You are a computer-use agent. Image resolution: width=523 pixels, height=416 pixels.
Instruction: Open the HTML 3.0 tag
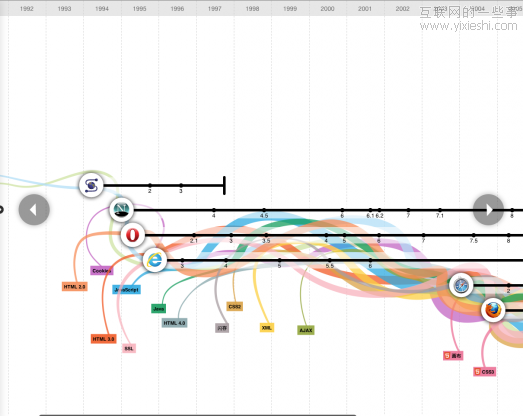pos(103,339)
